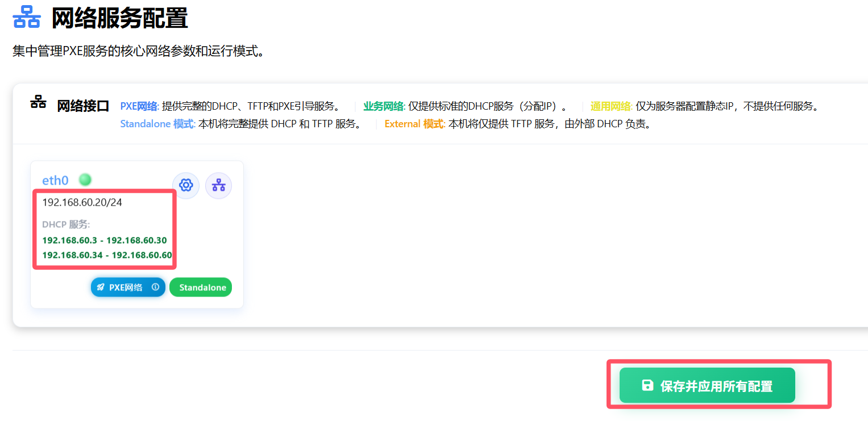Click the save disk icon in the green button

pos(647,385)
